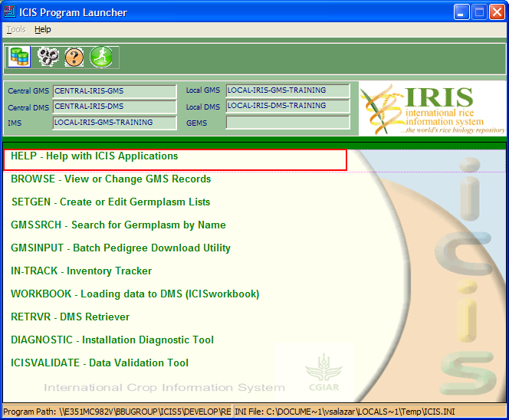Launch BROWSE - View or Change GMS Records
Screen dimensions: 509x420
pos(110,179)
